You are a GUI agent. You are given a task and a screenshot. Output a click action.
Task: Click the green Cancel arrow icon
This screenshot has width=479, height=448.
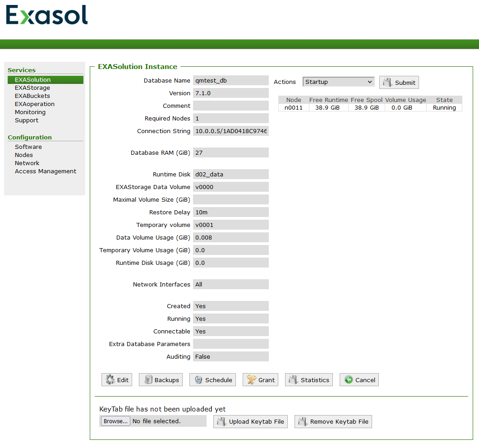click(x=348, y=379)
